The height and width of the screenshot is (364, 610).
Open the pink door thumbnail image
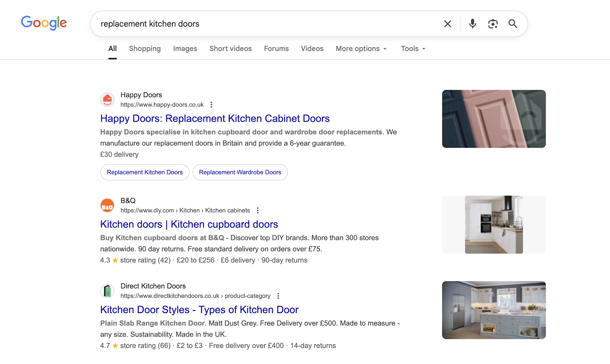pyautogui.click(x=494, y=119)
